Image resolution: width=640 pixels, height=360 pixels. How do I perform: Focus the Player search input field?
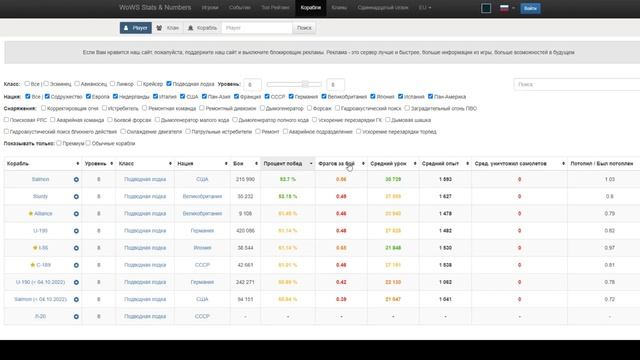click(x=257, y=28)
